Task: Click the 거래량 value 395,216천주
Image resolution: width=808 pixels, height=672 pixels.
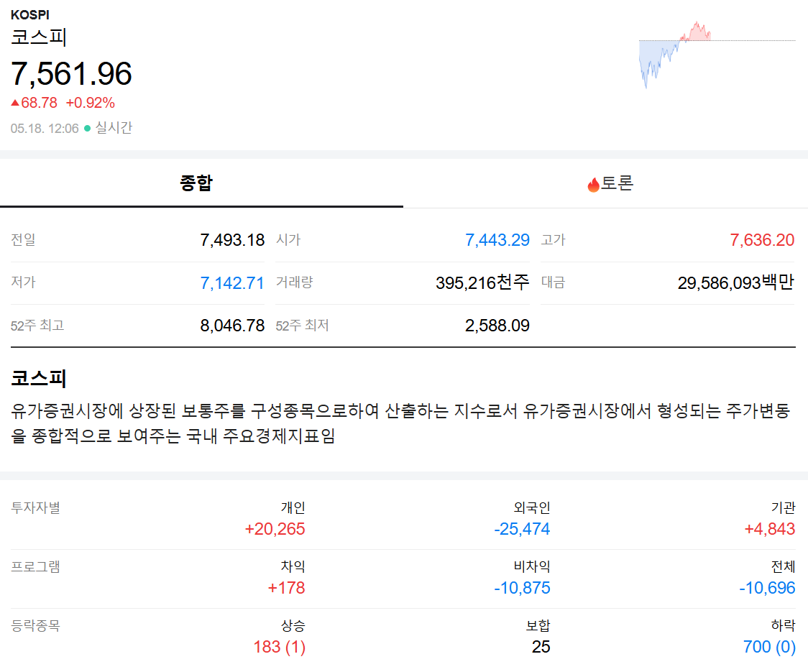Action: click(482, 282)
